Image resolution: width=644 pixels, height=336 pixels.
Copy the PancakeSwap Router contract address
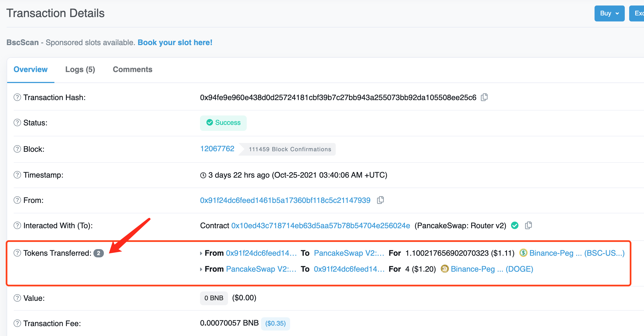point(528,225)
